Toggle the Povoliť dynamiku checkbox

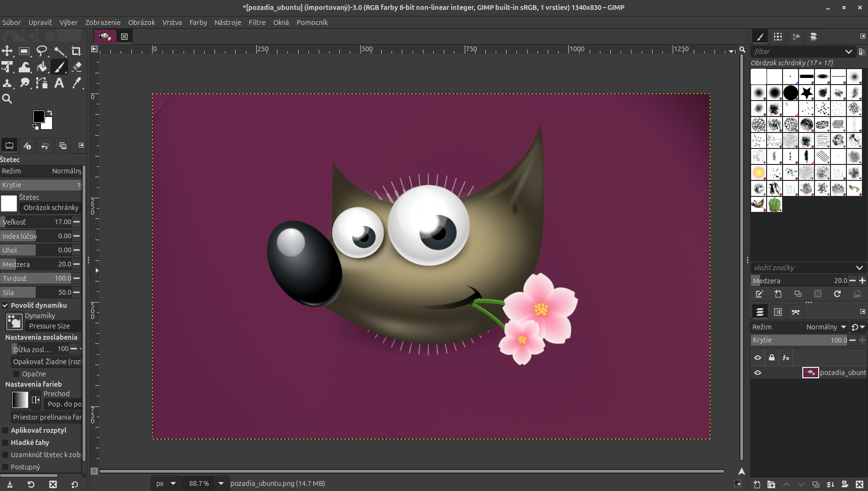tap(5, 305)
